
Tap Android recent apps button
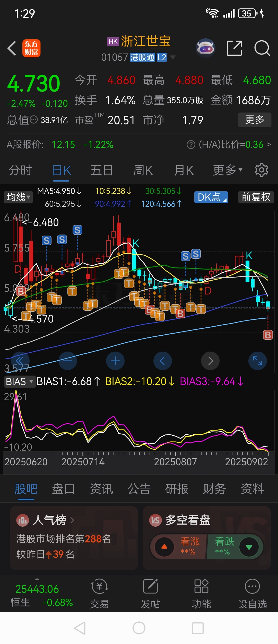point(198,628)
